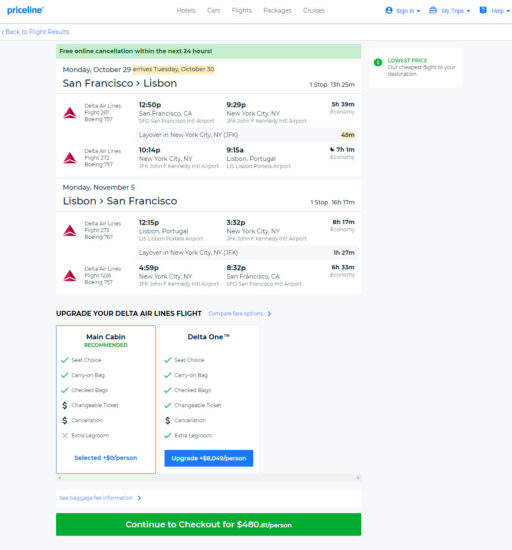
Task: Click the Sign in user icon
Action: (389, 11)
